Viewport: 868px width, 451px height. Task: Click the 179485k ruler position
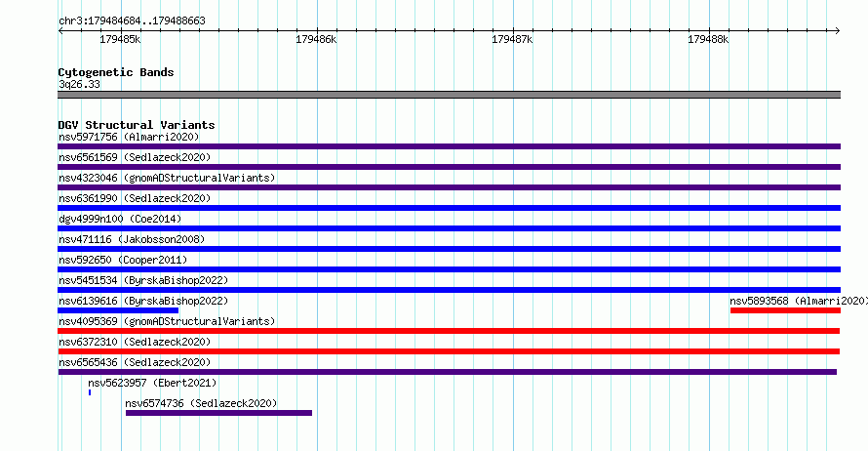click(120, 39)
